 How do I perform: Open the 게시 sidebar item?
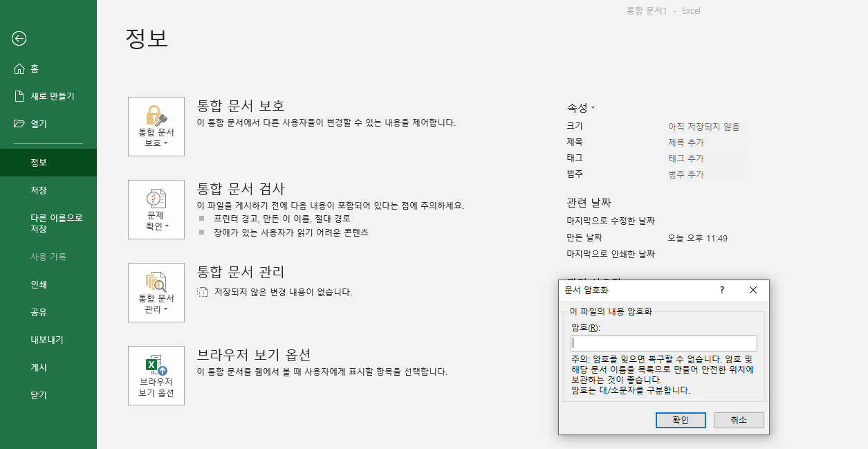(x=48, y=367)
